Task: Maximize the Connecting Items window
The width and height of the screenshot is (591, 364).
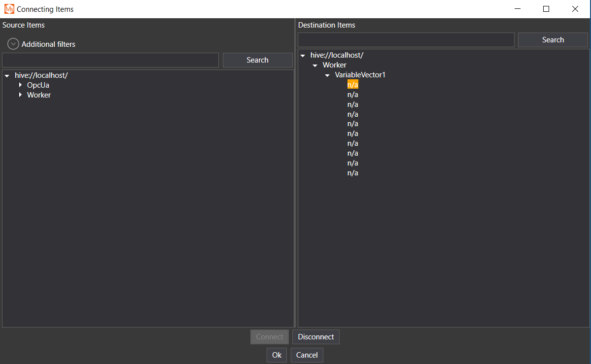Action: [x=546, y=9]
